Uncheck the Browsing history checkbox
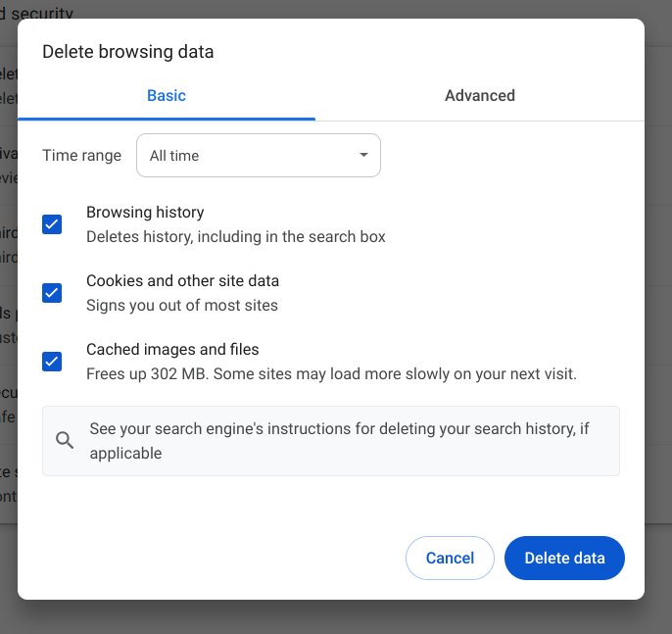 [52, 224]
